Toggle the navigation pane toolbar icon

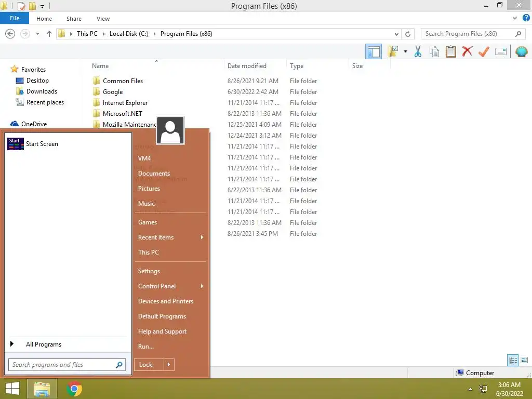click(373, 51)
